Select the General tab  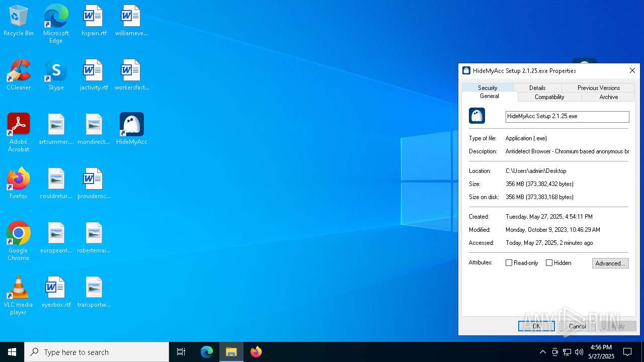490,96
